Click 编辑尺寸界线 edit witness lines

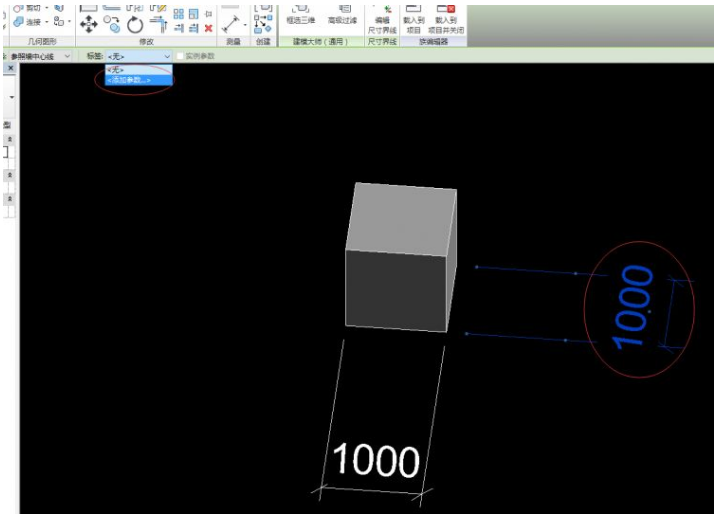coord(382,20)
